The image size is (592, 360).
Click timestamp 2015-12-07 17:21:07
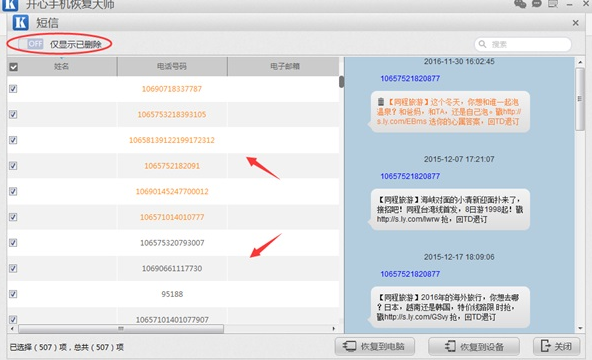pyautogui.click(x=459, y=159)
